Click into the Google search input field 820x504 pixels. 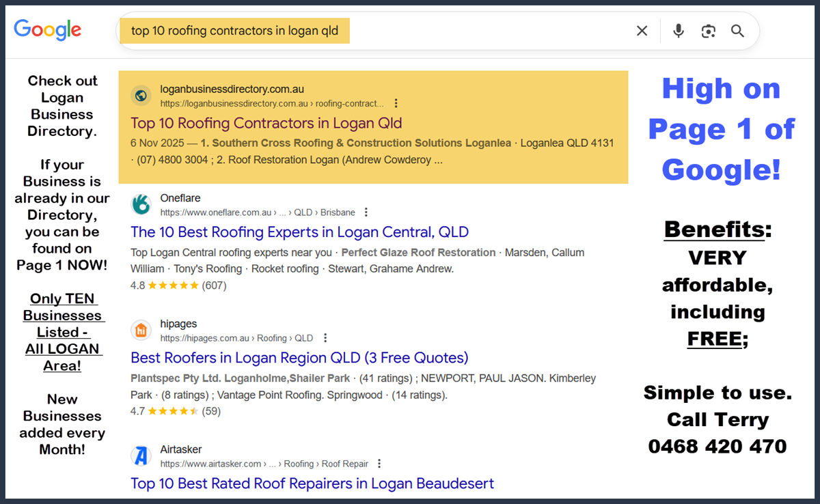pyautogui.click(x=478, y=31)
